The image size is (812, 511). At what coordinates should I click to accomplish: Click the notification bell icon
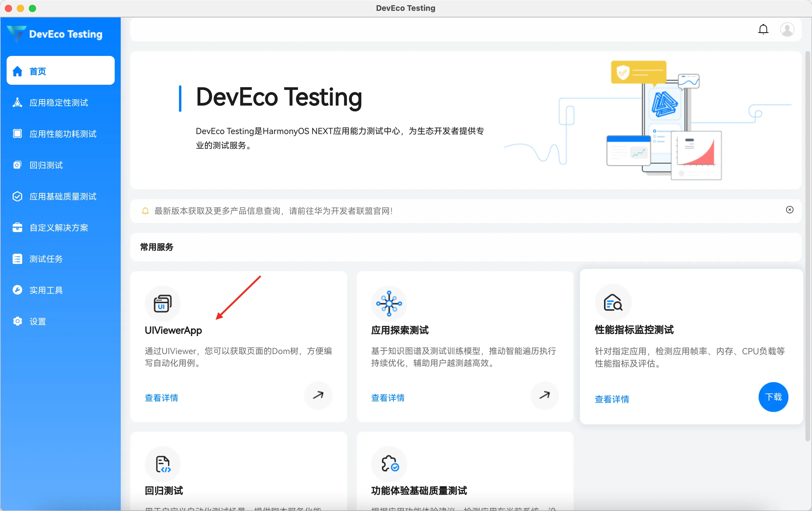(x=763, y=30)
